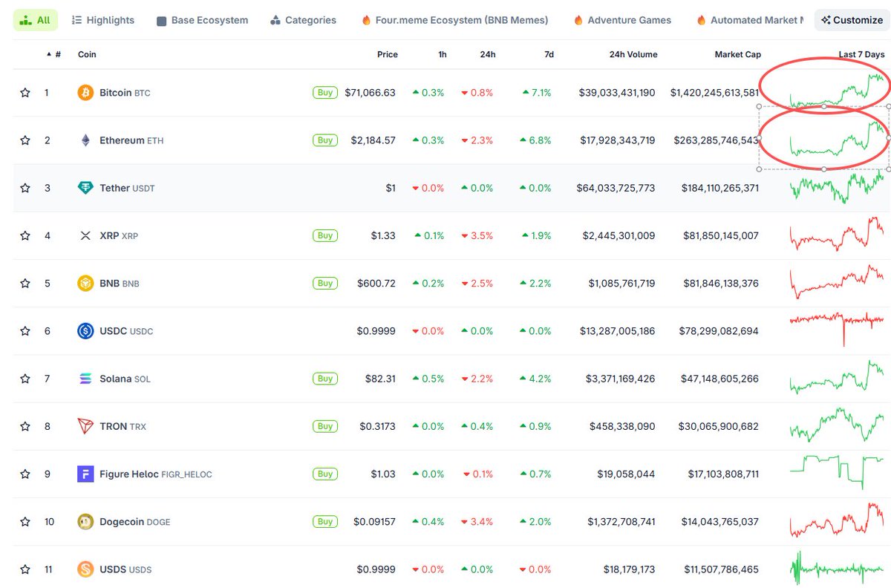Open TRON's 7-day sparkline chart

coord(837,425)
